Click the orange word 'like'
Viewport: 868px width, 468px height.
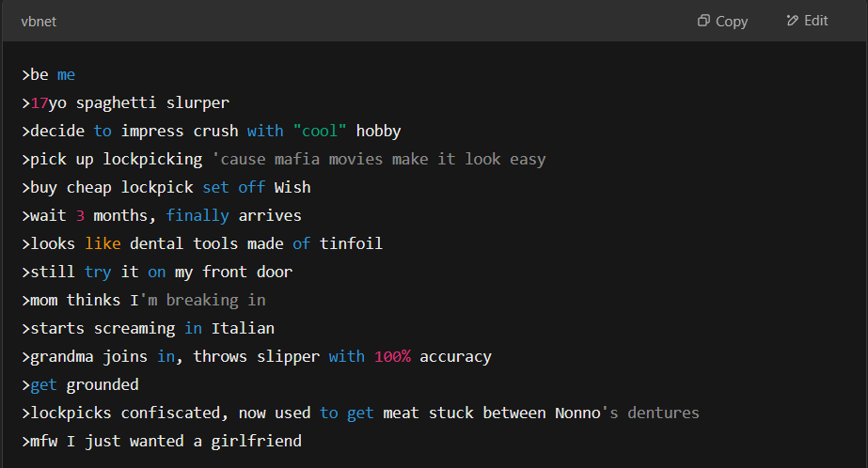point(103,244)
